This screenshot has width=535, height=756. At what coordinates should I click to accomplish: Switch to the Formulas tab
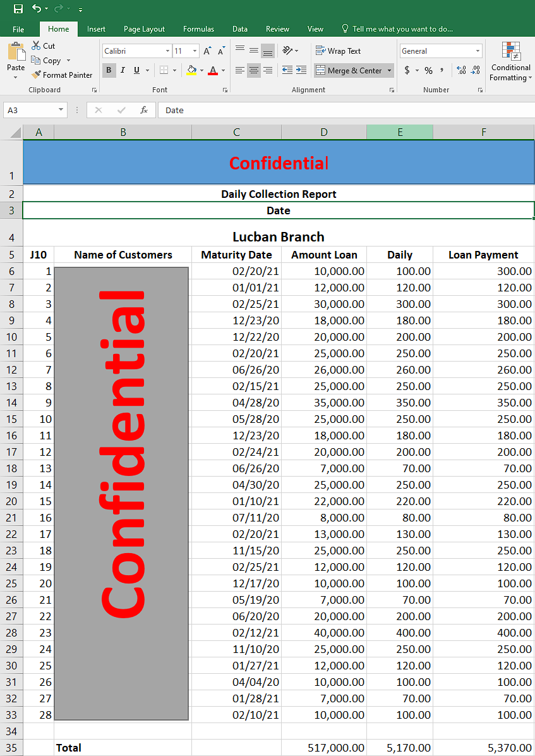(x=198, y=29)
